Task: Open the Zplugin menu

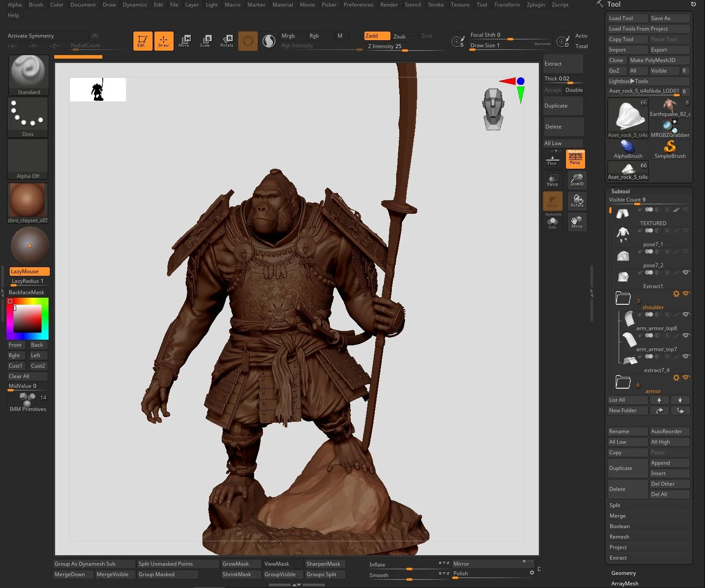Action: pyautogui.click(x=535, y=5)
